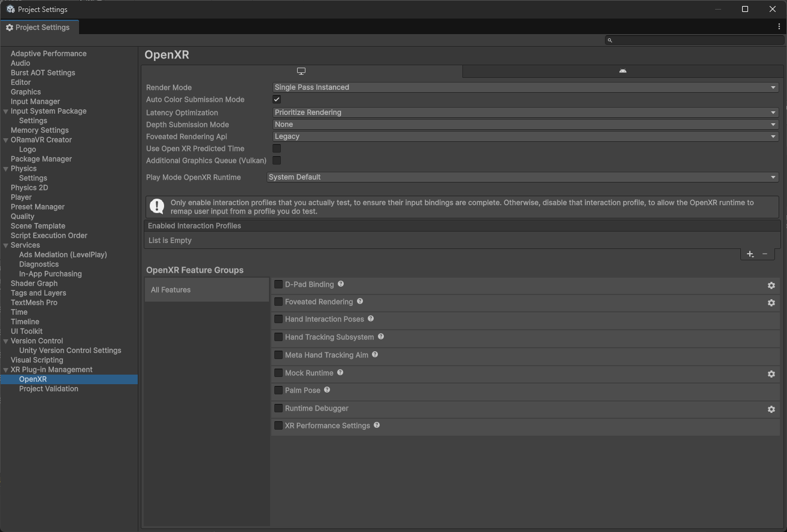
Task: Enable Use Open XR Predicted Time
Action: [277, 148]
